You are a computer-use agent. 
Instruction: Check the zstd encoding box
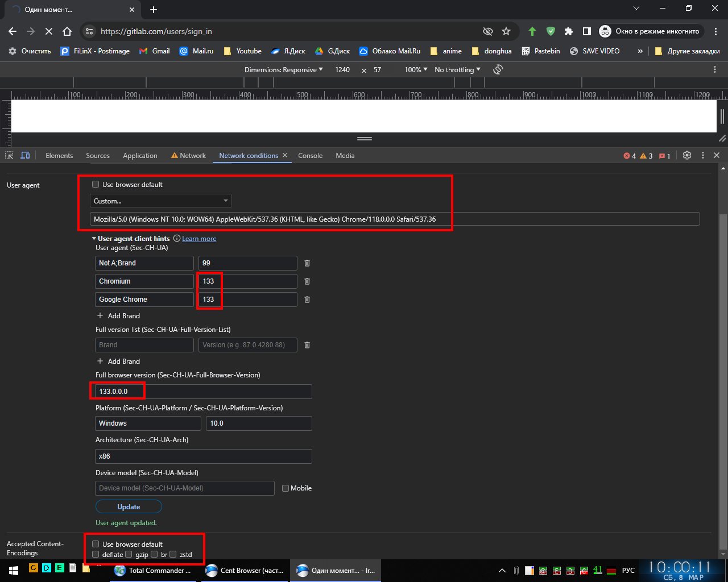[173, 554]
